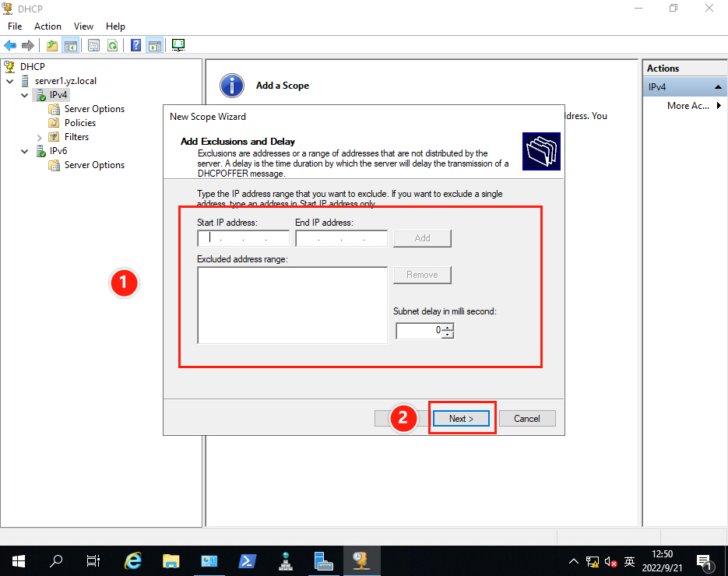This screenshot has width=728, height=576.
Task: Open Help via blue question mark icon
Action: point(136,46)
